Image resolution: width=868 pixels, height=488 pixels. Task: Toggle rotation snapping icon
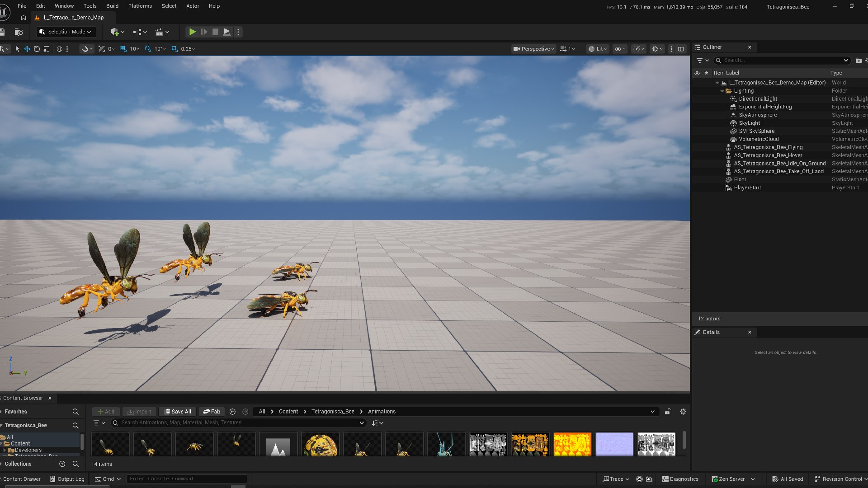(x=148, y=49)
